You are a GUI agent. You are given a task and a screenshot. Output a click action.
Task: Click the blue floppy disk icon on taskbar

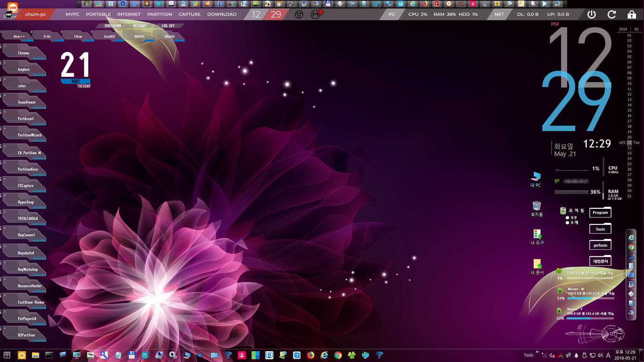132,355
